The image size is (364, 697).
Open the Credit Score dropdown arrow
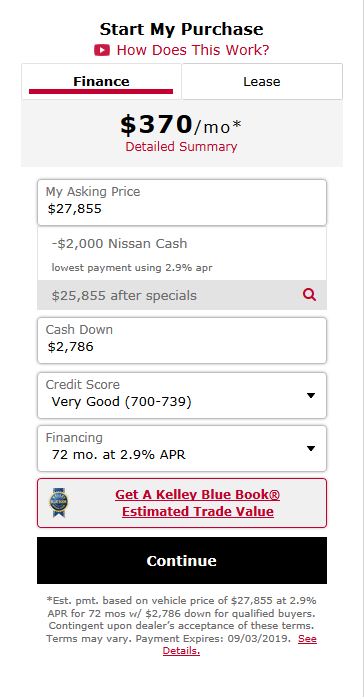[x=311, y=396]
